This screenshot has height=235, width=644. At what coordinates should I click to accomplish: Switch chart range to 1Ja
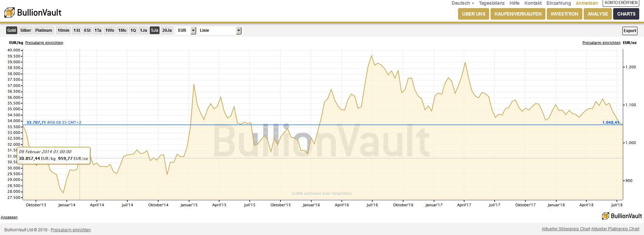(144, 30)
